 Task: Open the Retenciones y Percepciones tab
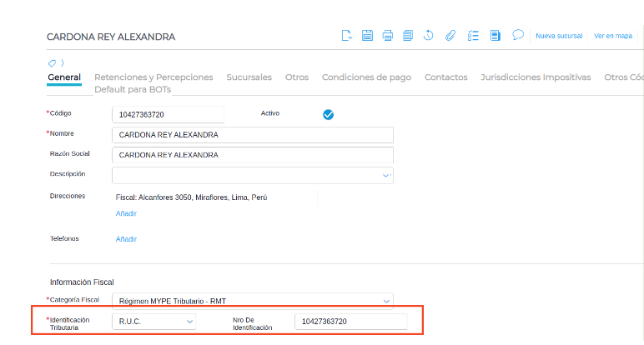(153, 77)
